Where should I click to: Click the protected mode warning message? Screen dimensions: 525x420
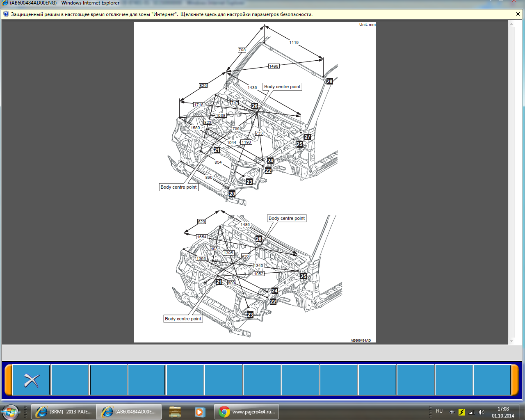162,14
